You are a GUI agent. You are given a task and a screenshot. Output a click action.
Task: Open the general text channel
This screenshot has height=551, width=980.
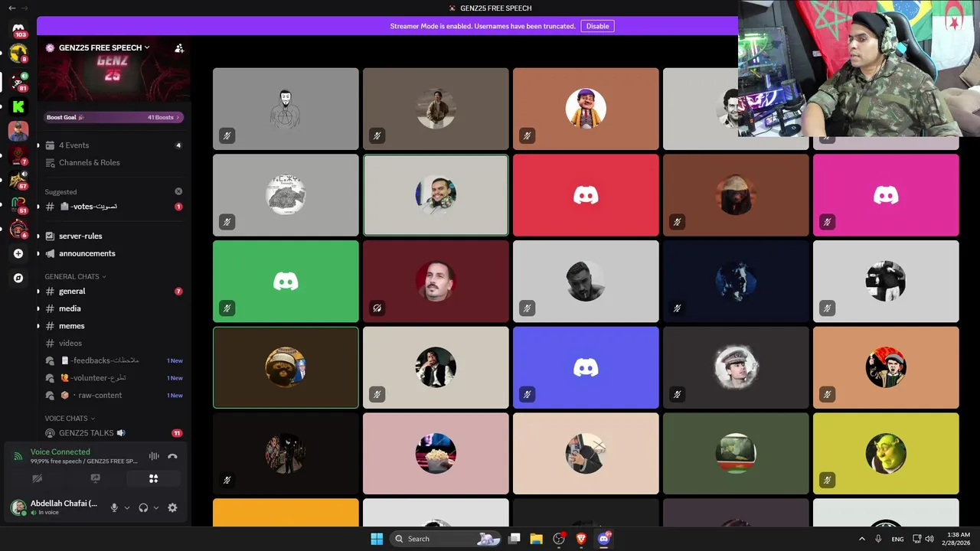[114, 291]
